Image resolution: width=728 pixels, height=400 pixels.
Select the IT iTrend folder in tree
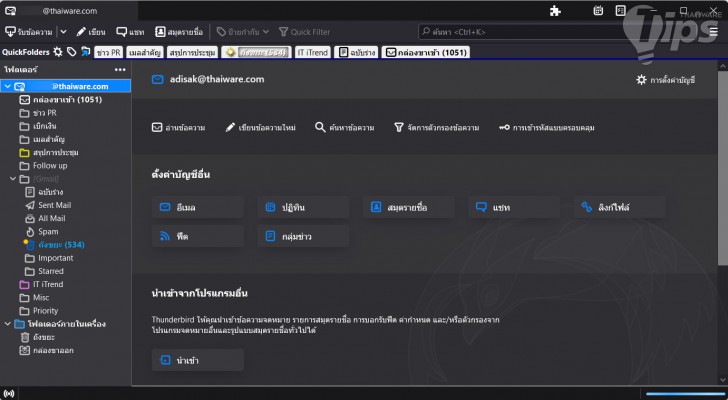pyautogui.click(x=41, y=284)
